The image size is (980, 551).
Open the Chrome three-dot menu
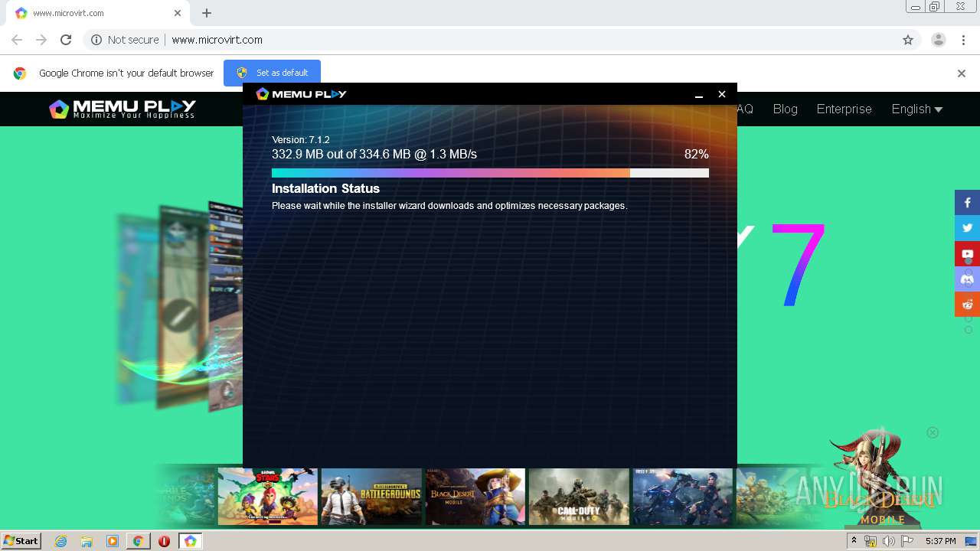tap(962, 40)
